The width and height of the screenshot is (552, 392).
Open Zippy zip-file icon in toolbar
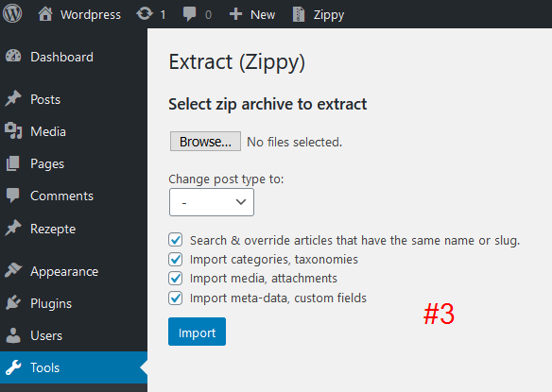pyautogui.click(x=299, y=14)
